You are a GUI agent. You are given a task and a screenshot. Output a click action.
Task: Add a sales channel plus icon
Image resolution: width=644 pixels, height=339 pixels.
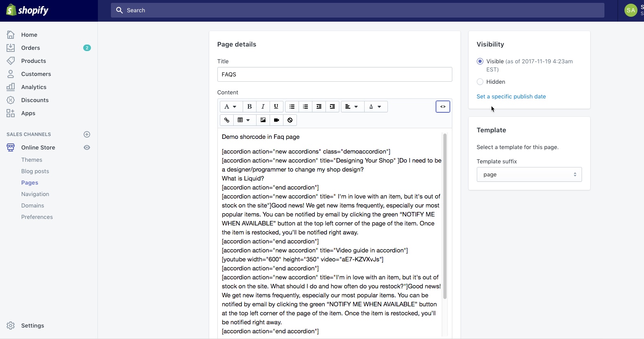point(87,134)
